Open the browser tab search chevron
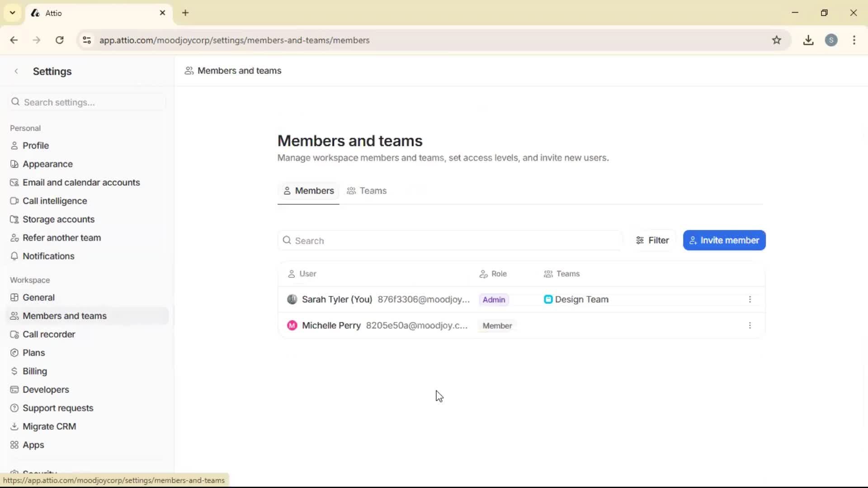Viewport: 868px width, 488px height. pos(12,13)
